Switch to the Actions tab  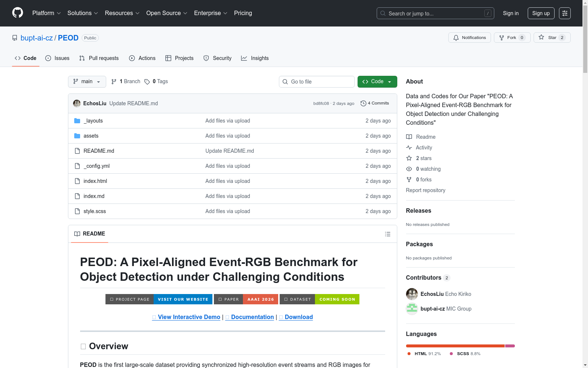(142, 58)
